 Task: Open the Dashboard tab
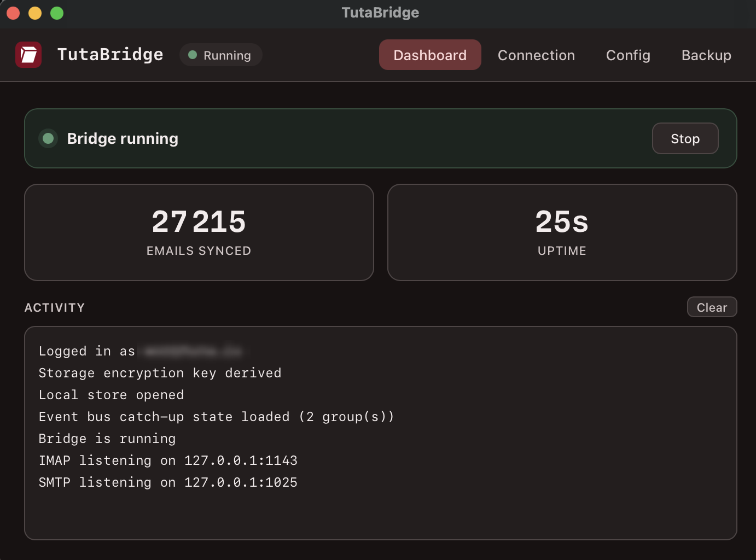coord(430,55)
